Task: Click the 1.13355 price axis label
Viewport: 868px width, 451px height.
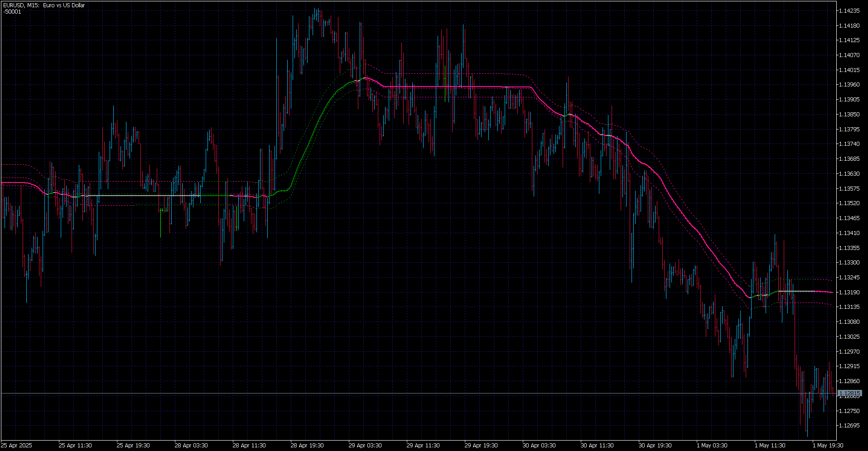Action: click(849, 248)
